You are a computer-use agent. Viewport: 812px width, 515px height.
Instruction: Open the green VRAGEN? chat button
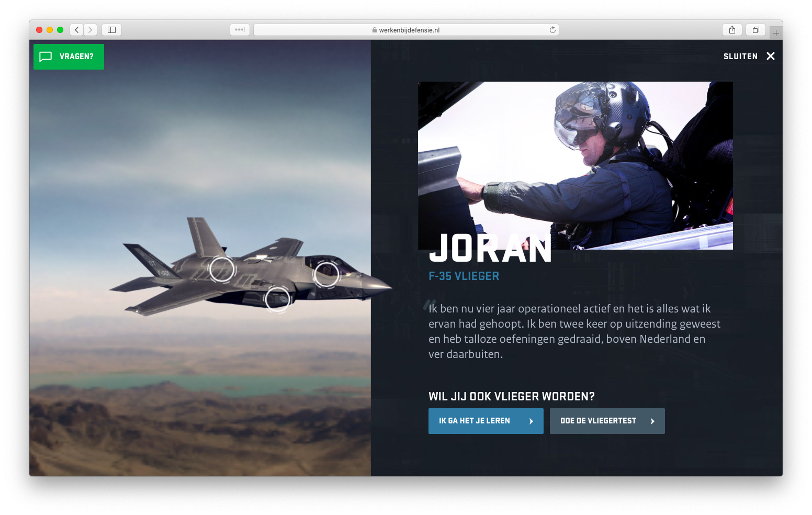[69, 57]
